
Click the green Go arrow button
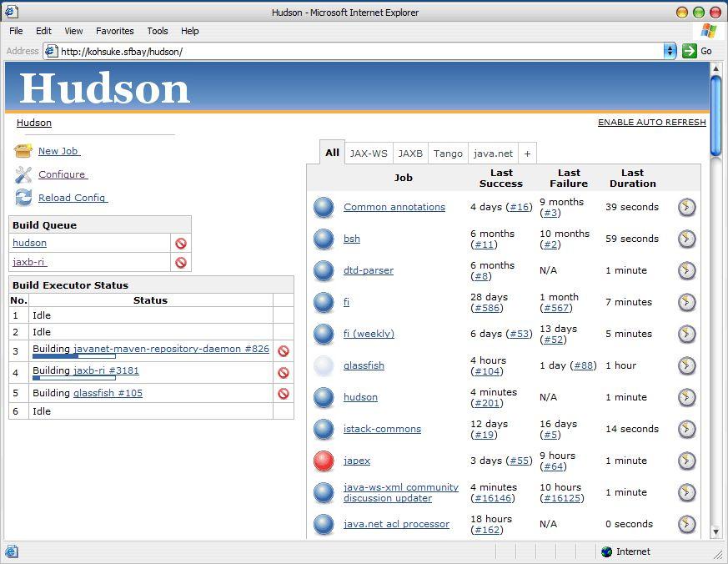(689, 51)
